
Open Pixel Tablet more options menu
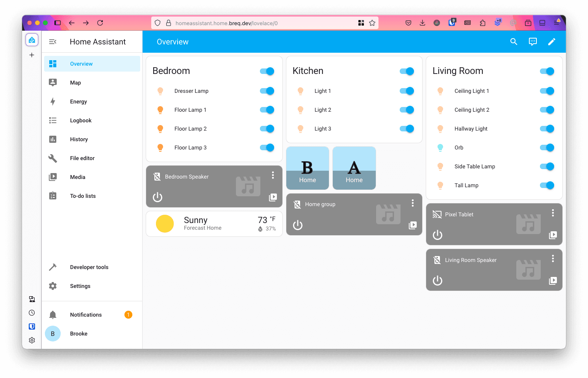[553, 213]
